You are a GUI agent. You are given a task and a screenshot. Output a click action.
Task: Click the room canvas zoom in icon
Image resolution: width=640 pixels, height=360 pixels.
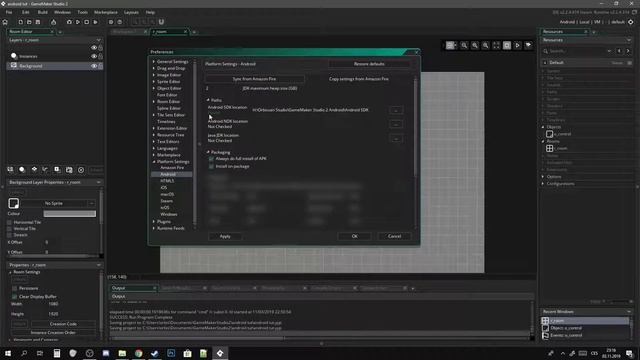point(475,45)
